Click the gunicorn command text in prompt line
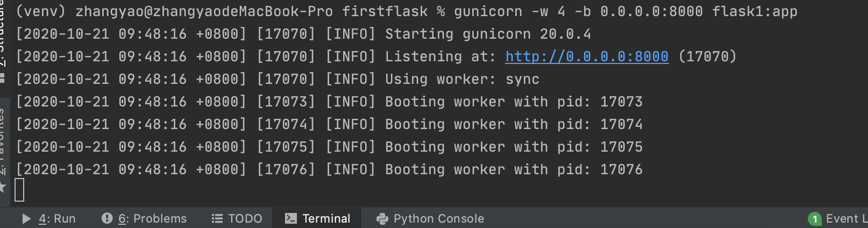Image resolution: width=868 pixels, height=228 pixels. click(625, 11)
